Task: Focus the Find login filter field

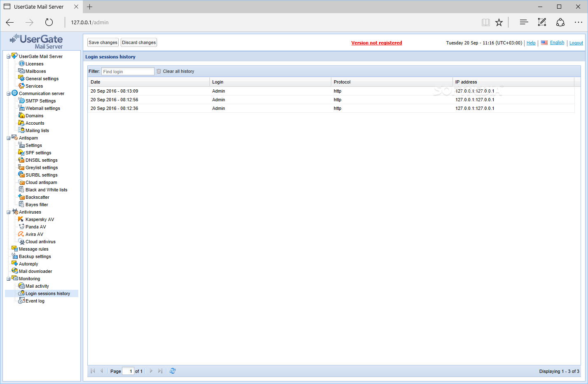Action: pyautogui.click(x=128, y=71)
